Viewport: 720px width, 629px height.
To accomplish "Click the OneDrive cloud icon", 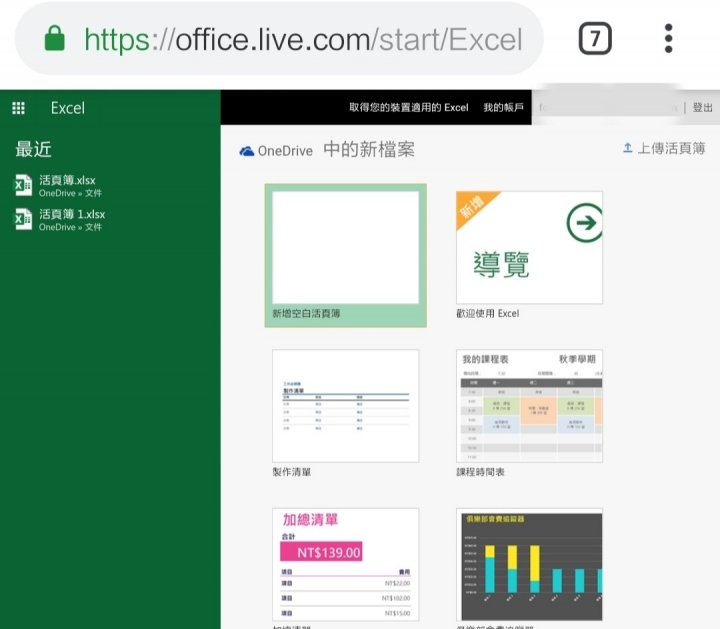I will point(247,151).
